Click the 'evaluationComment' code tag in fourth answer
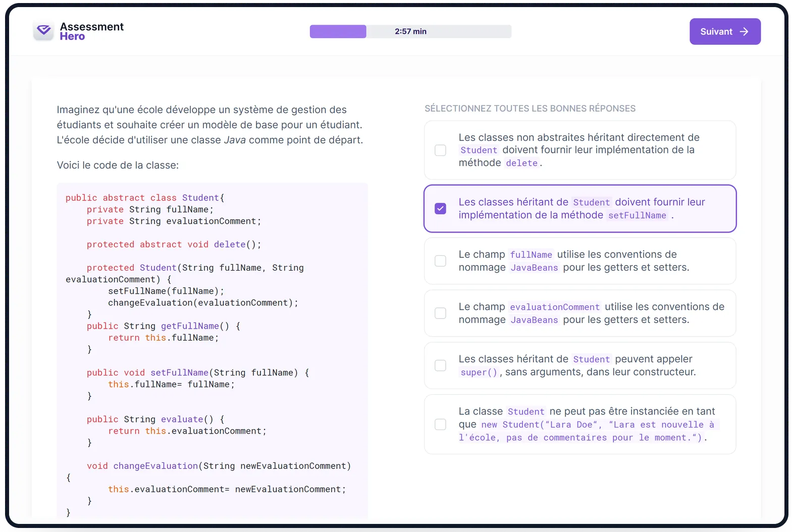Viewport: 792px width, 532px height. 554,307
